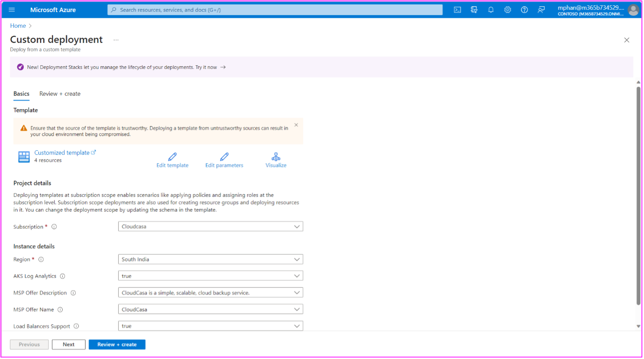Open the portal settings gear

tap(507, 9)
